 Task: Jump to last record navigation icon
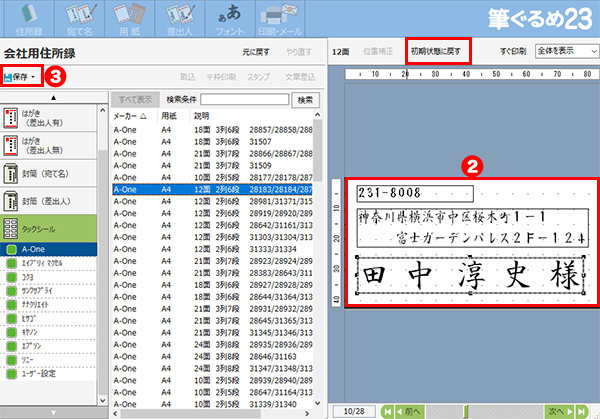pyautogui.click(x=582, y=412)
